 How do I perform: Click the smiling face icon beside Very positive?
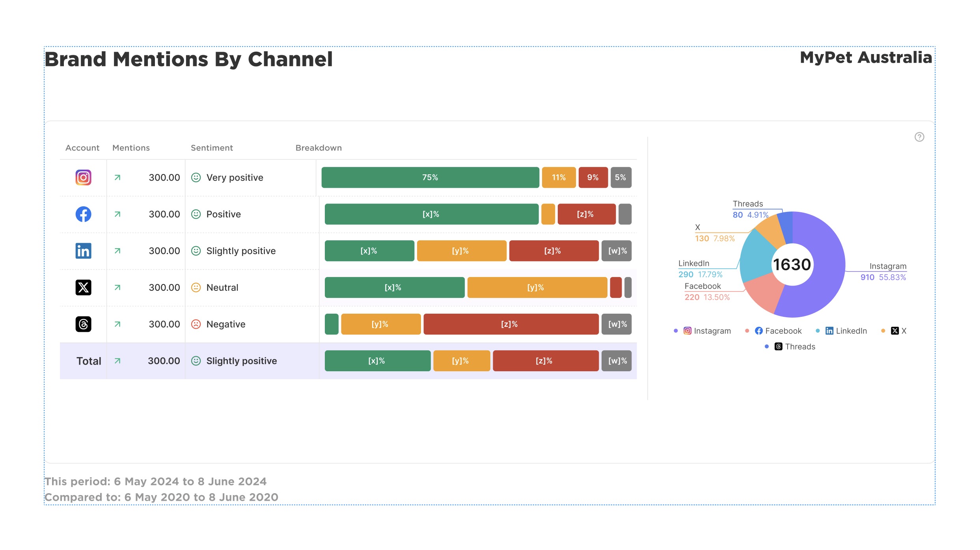click(x=196, y=178)
